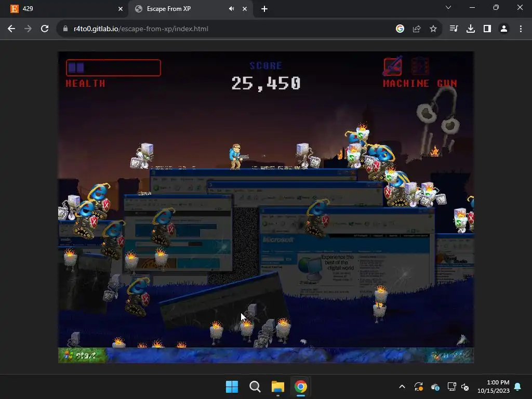Screen dimensions: 532x399
Task: Open Windows taskbar search
Action: [x=255, y=387]
